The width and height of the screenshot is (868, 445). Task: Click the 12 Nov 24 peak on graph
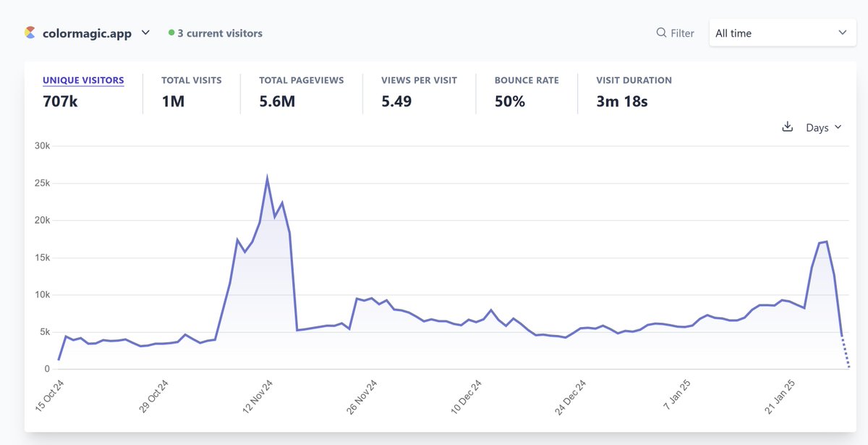(x=267, y=177)
